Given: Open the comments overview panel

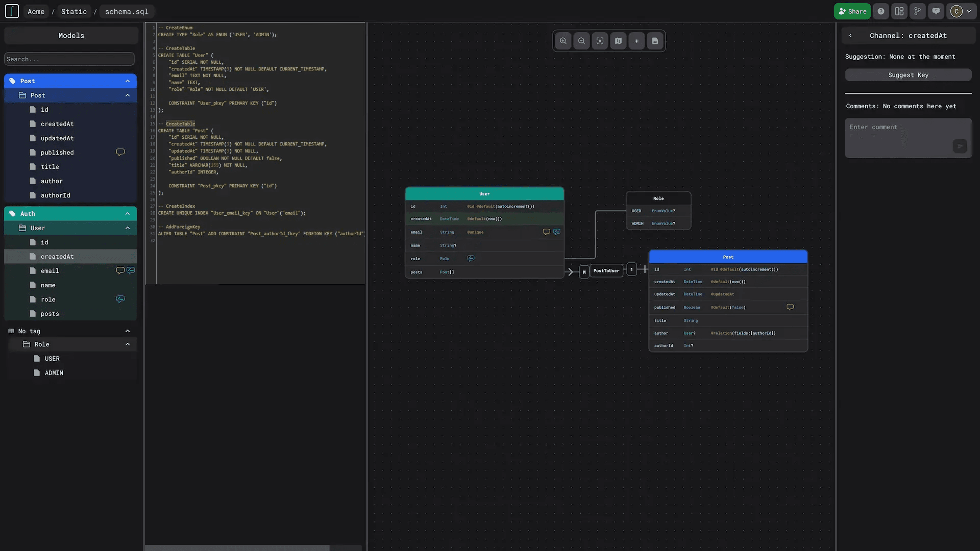Looking at the screenshot, I should [x=936, y=11].
